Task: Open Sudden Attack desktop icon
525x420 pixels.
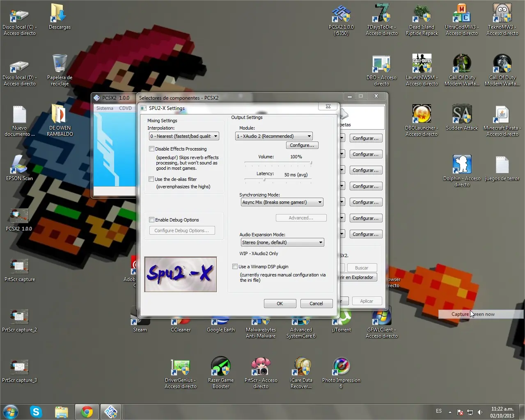Action: (462, 118)
